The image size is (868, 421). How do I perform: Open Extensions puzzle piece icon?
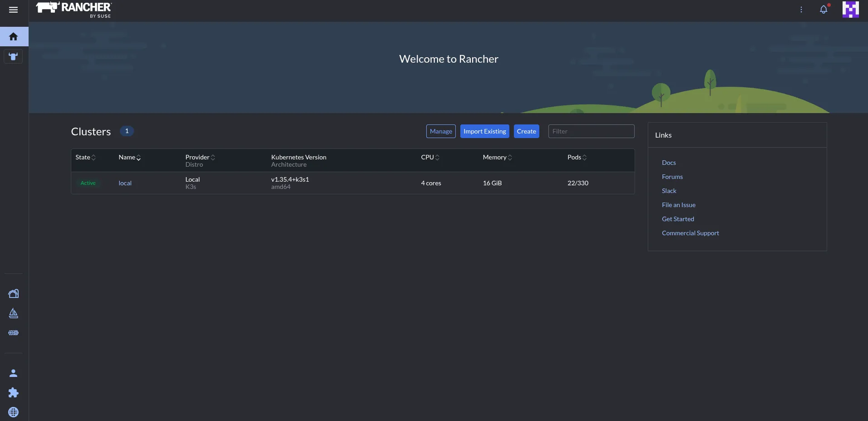pos(14,392)
